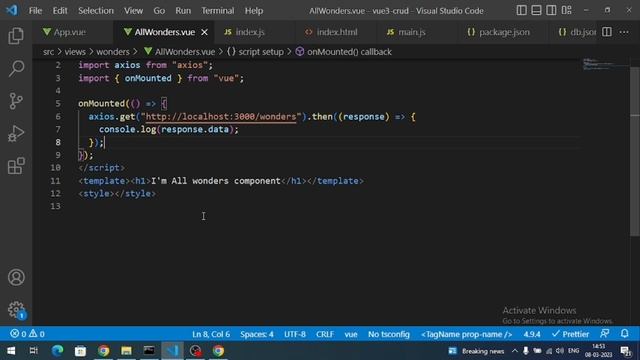Change language mode vue in status bar
The image size is (640, 360).
[351, 334]
